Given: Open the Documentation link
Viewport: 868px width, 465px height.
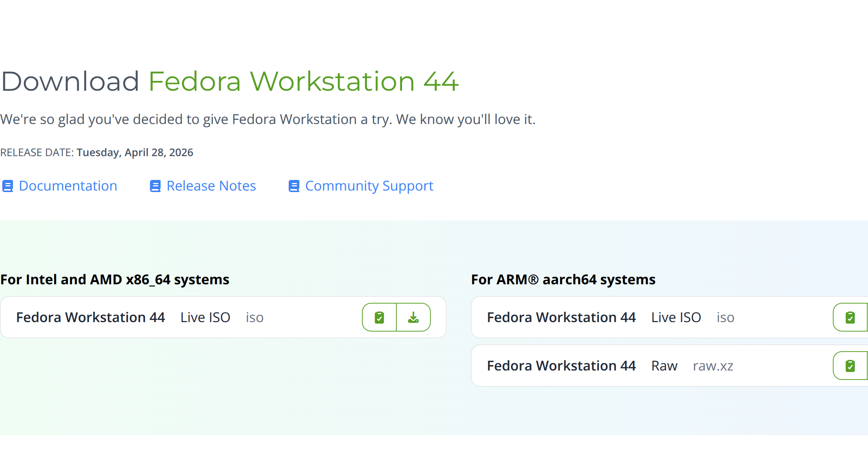Looking at the screenshot, I should point(68,186).
